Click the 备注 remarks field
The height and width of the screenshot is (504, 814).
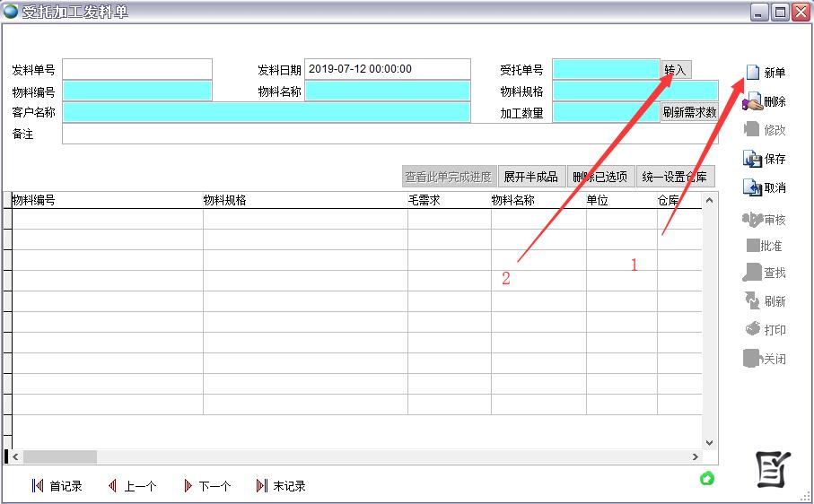(x=389, y=134)
